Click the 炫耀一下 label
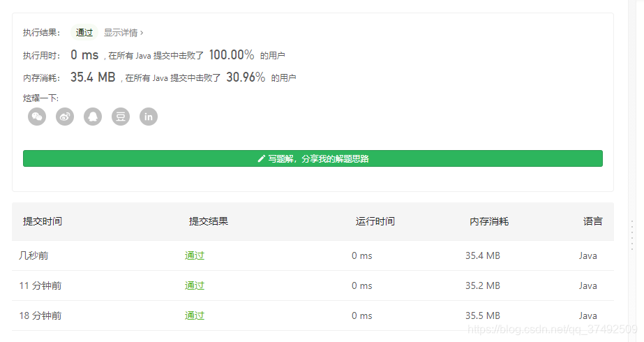The image size is (644, 342). [40, 98]
